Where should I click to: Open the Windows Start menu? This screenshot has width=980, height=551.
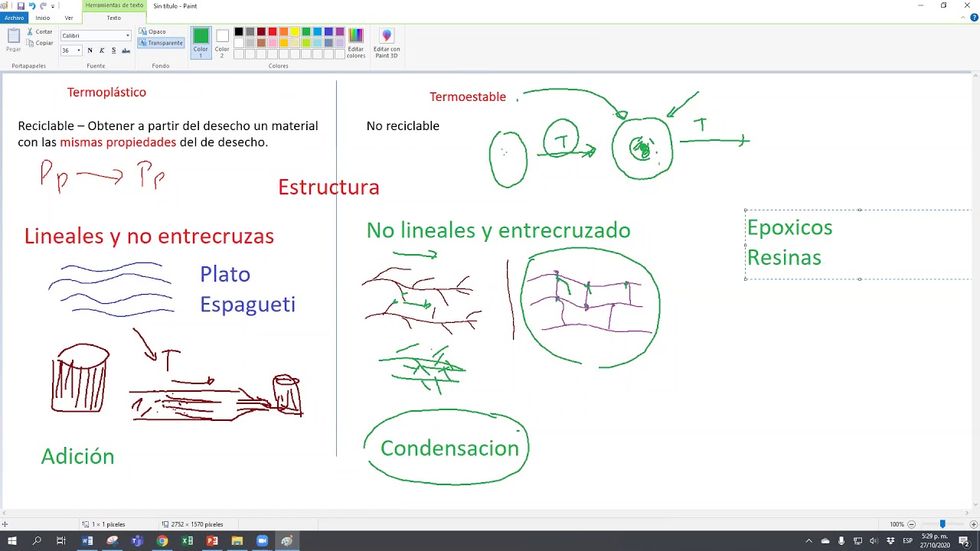point(11,541)
